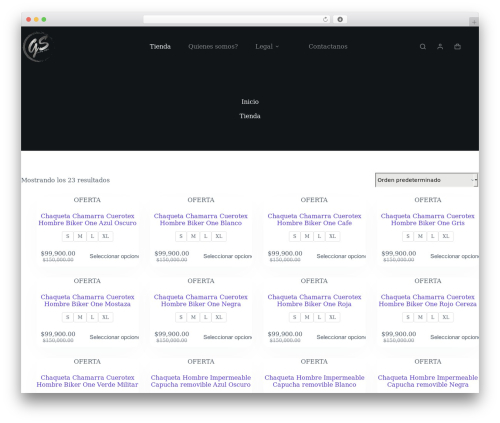Open the Quienes somos? page

click(213, 47)
